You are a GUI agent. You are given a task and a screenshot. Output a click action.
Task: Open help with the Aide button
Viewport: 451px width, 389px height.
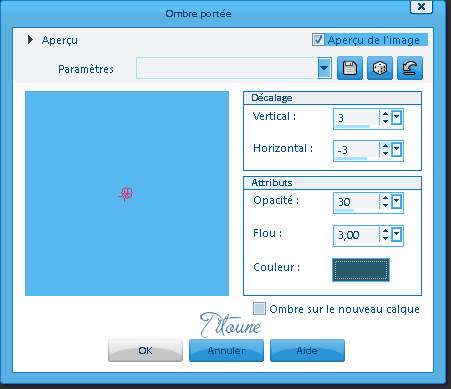click(307, 350)
